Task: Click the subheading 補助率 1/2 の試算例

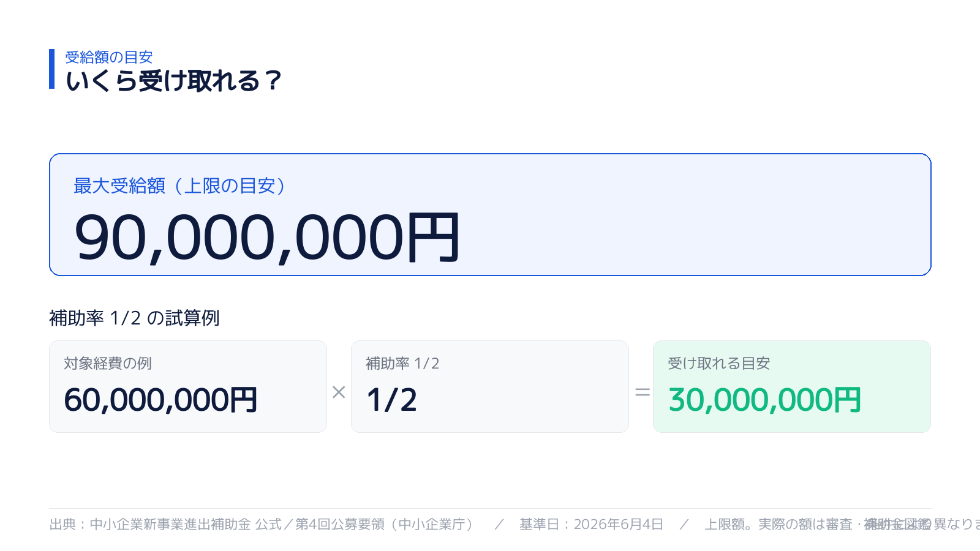Action: 134,318
